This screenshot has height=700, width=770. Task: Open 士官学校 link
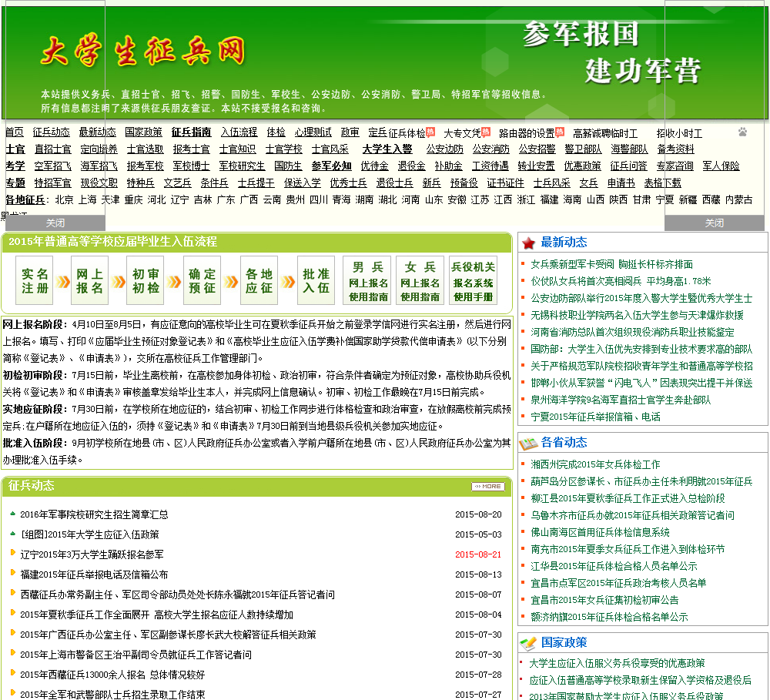coord(284,149)
